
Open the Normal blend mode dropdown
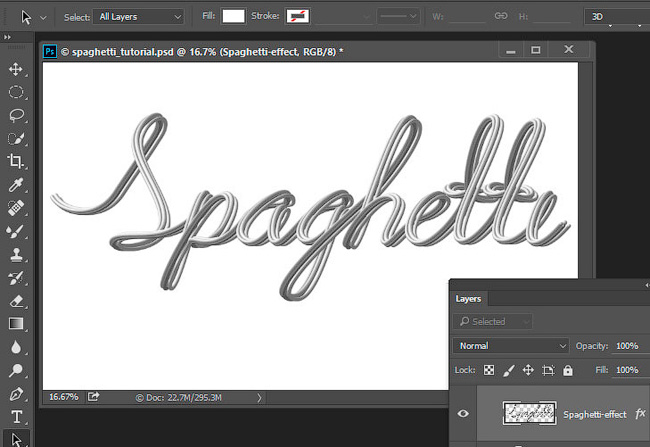tap(510, 345)
